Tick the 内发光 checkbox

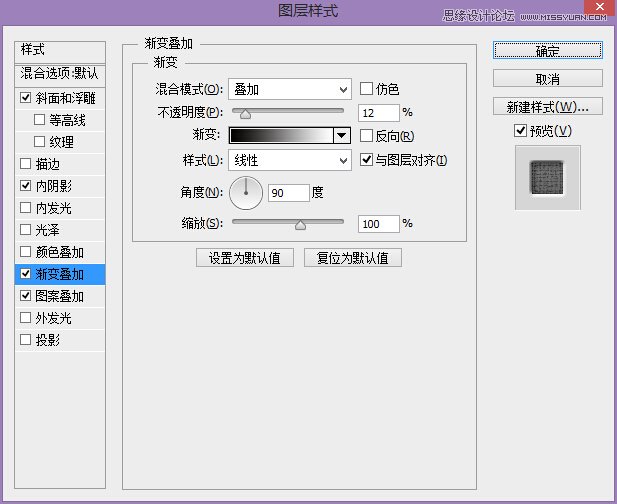(x=26, y=208)
